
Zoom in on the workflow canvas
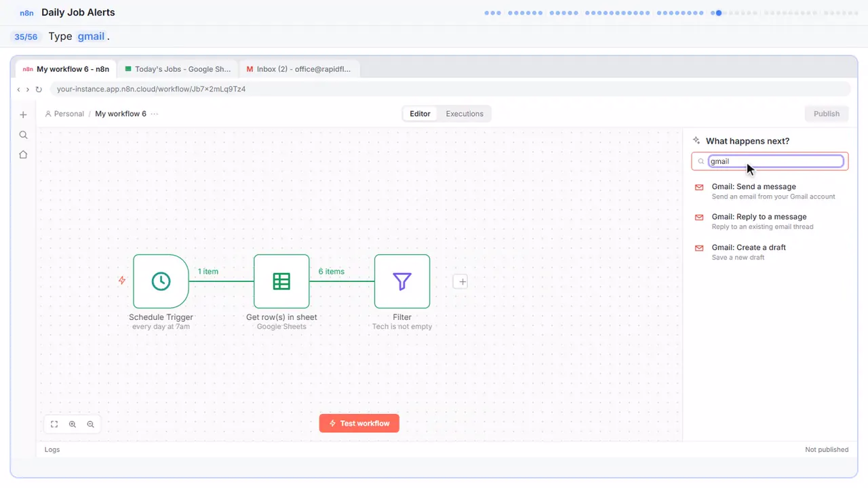(73, 424)
